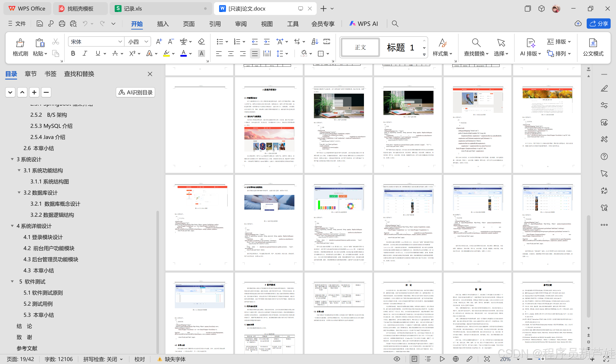Click the globe web layout icon
Image resolution: width=616 pixels, height=364 pixels.
point(456,359)
